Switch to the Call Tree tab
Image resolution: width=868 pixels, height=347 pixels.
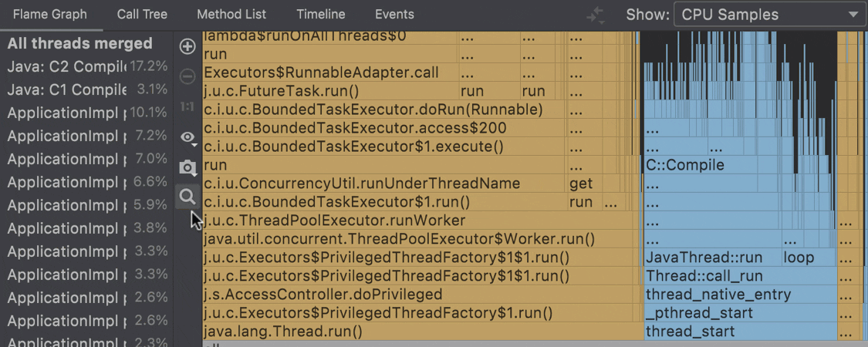click(142, 15)
